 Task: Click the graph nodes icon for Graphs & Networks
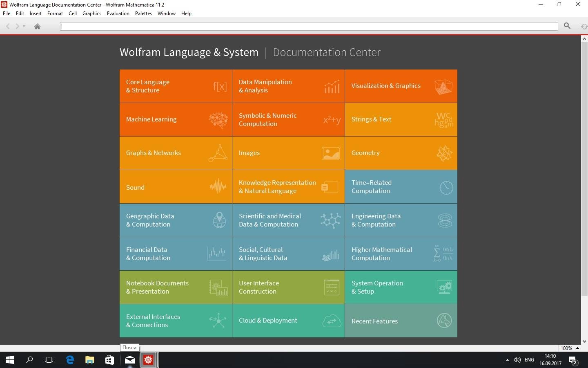(218, 153)
